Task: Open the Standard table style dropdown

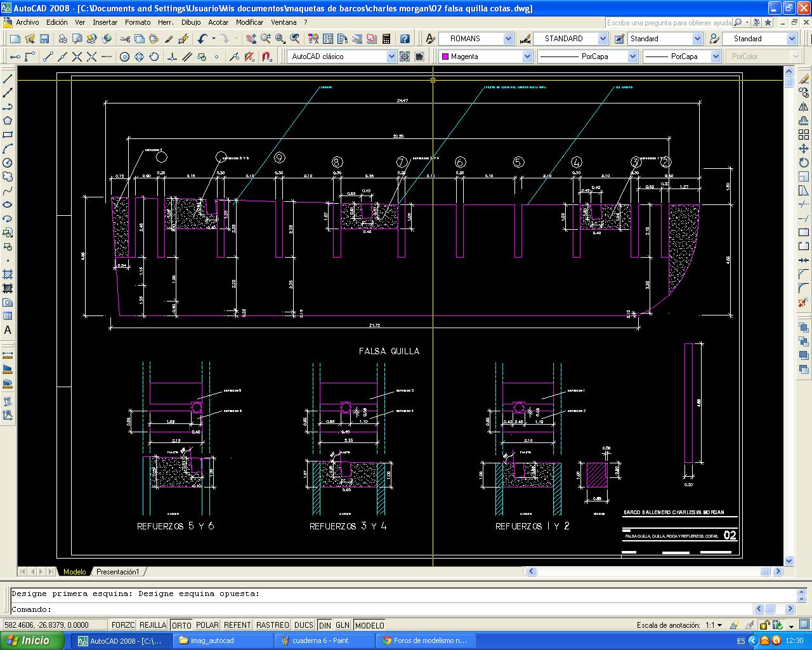Action: click(697, 39)
